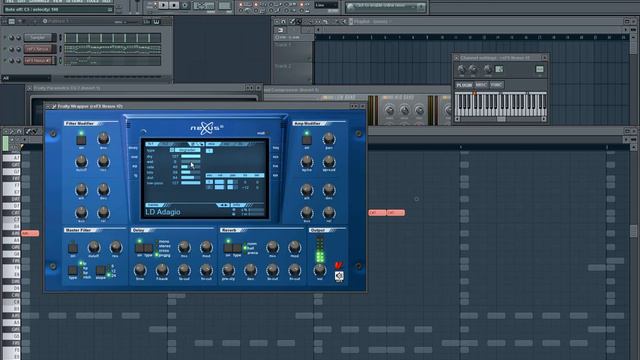Click the first piano roll toolbar icon
This screenshot has height=360, width=640.
[x=6, y=131]
